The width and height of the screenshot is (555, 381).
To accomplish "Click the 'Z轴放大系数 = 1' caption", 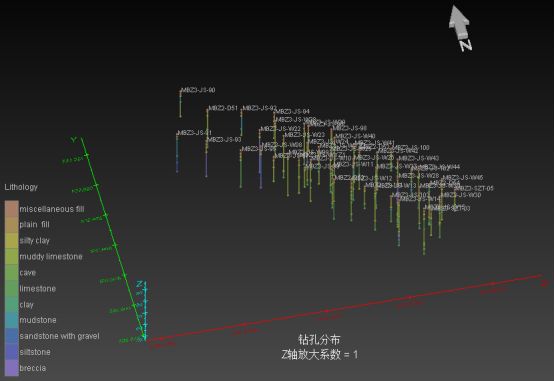I will 319,354.
